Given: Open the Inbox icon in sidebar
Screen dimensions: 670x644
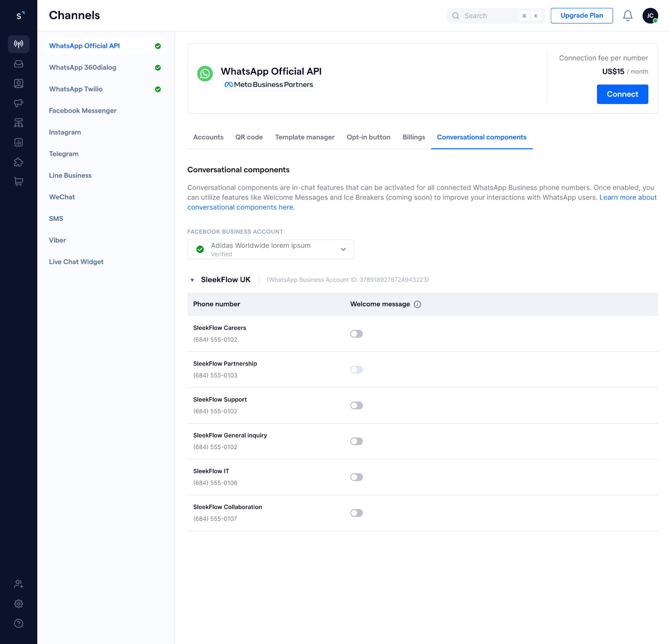Looking at the screenshot, I should coord(18,64).
